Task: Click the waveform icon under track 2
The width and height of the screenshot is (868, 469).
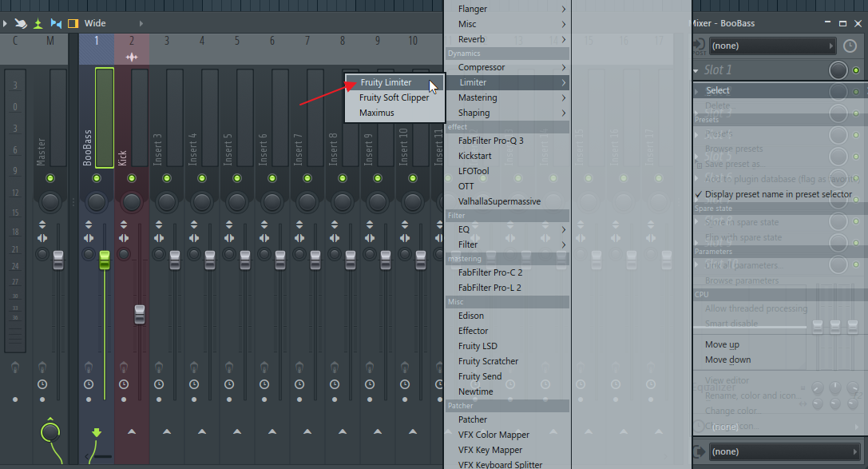Action: [132, 57]
